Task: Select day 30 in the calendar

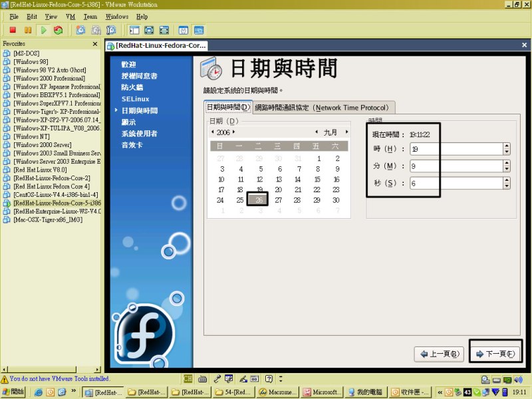Action: (x=336, y=200)
